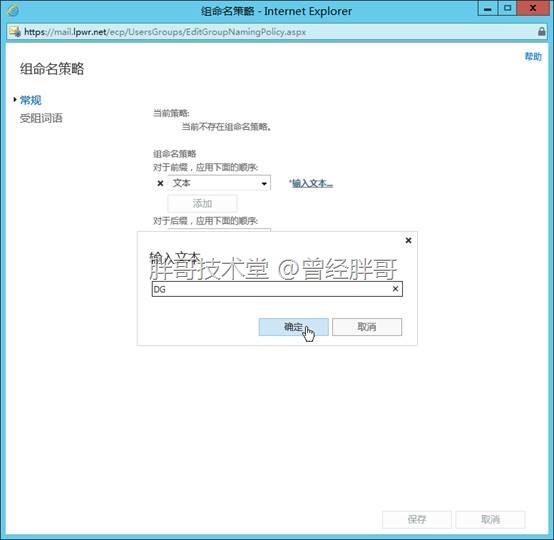Screen dimensions: 554x540
Task: Clear the DG text field with its X icon
Action: pyautogui.click(x=395, y=289)
